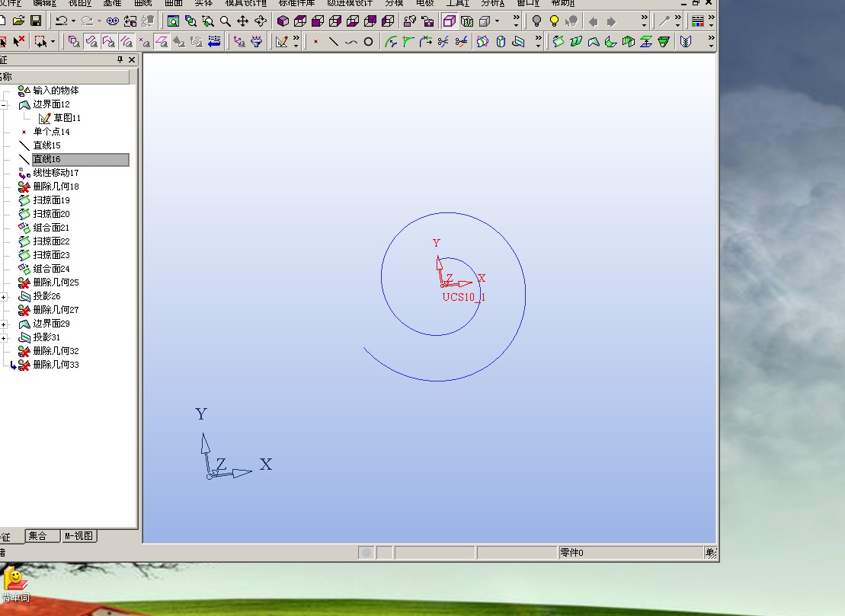Open the 实体 menu

tap(203, 3)
